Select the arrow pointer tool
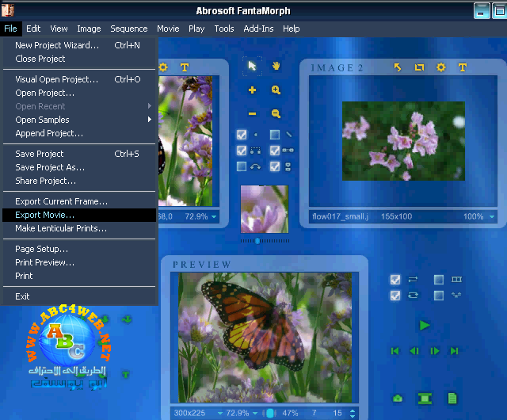This screenshot has width=507, height=420. coord(252,67)
